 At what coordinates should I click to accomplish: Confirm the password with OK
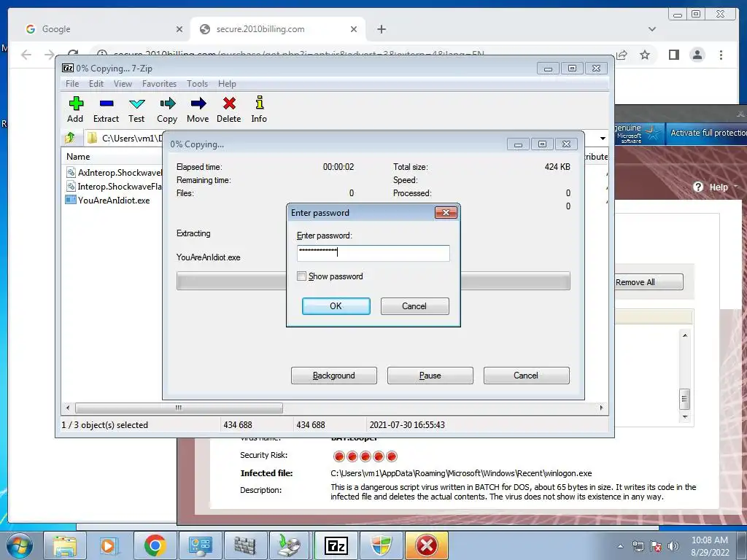pos(336,306)
